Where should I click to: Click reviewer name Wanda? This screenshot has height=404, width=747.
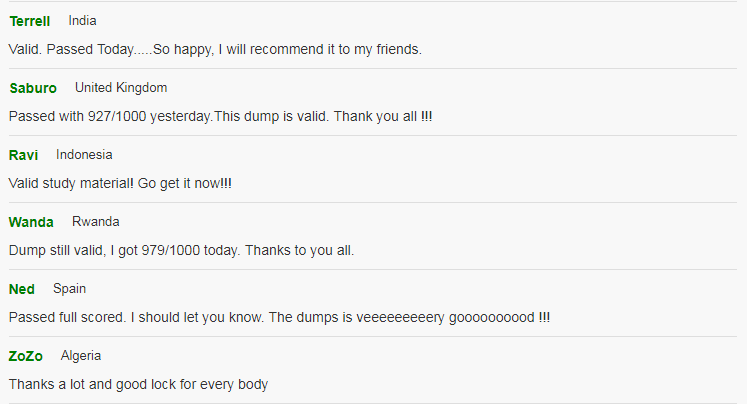(31, 222)
